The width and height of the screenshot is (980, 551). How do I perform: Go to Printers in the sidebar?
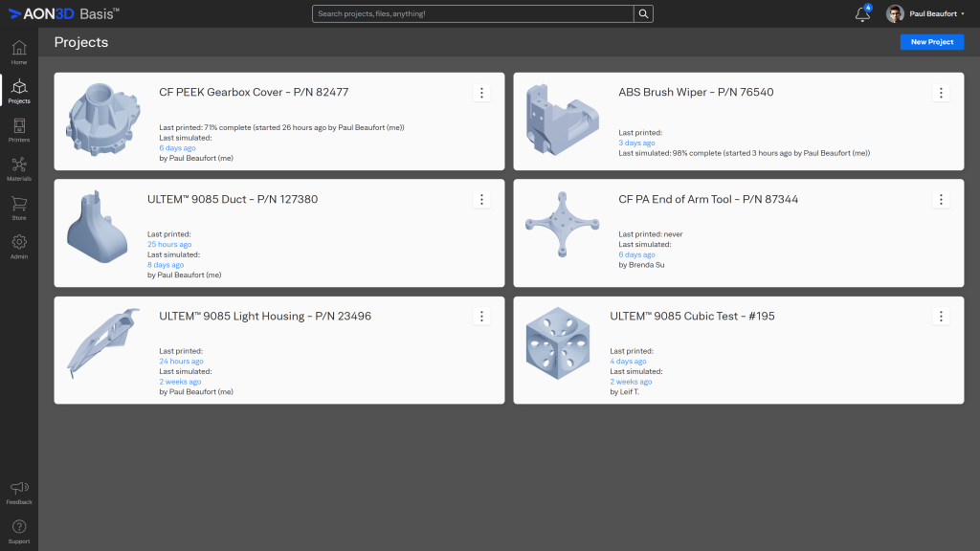coord(19,130)
